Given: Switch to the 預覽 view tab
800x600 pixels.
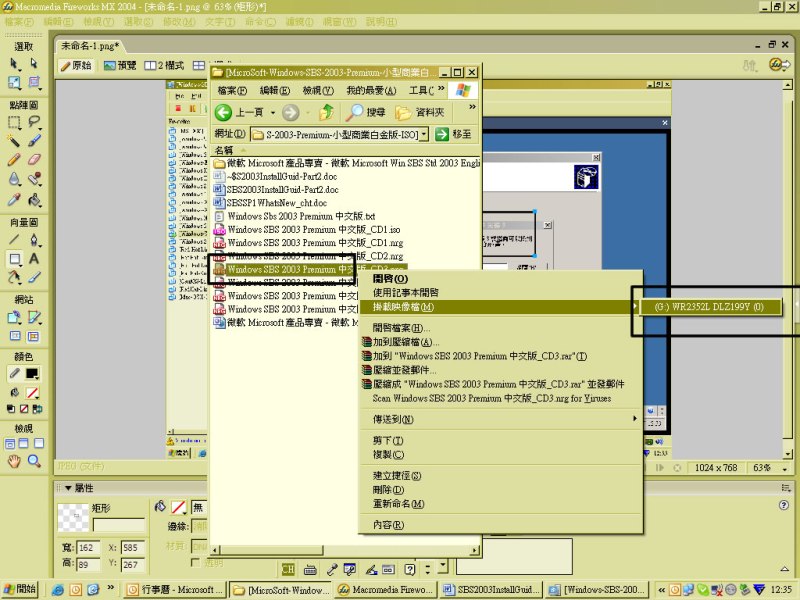Looking at the screenshot, I should point(120,65).
